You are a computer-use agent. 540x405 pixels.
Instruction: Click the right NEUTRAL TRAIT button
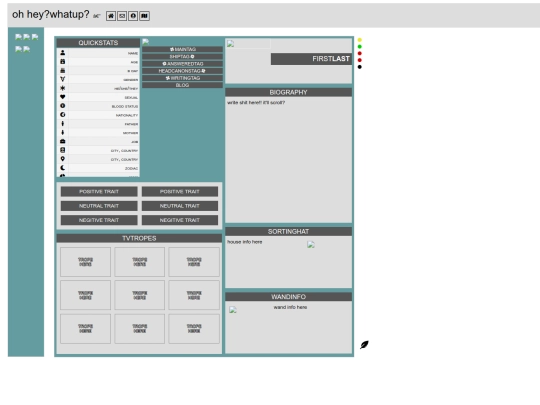pyautogui.click(x=180, y=206)
